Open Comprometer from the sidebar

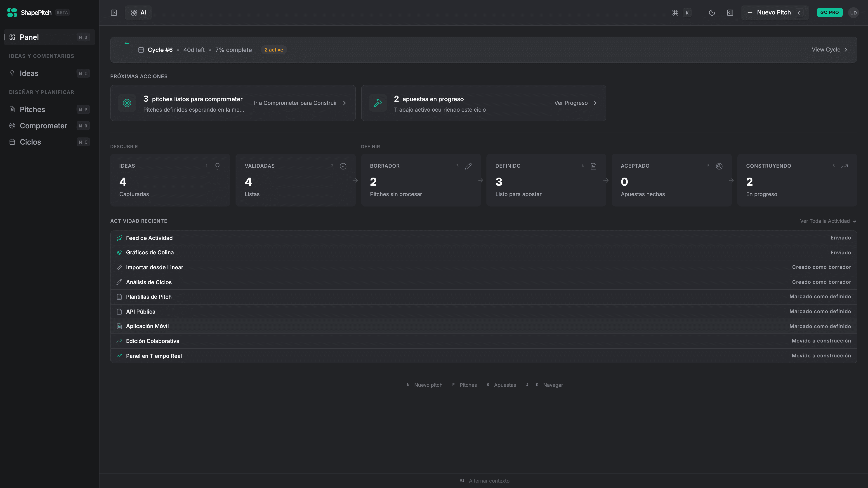click(x=43, y=126)
